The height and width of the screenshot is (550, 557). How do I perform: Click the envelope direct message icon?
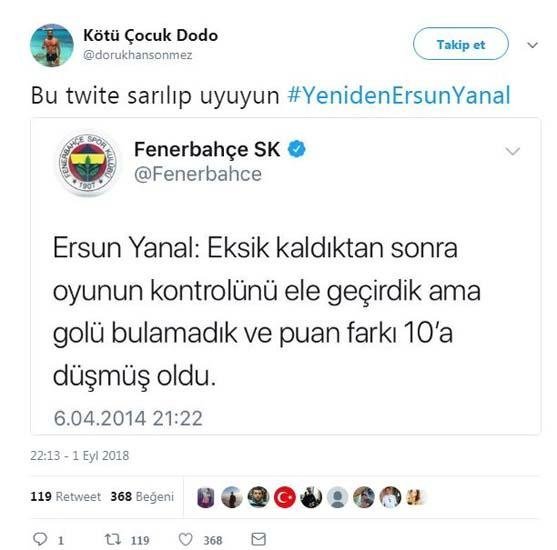point(258,539)
